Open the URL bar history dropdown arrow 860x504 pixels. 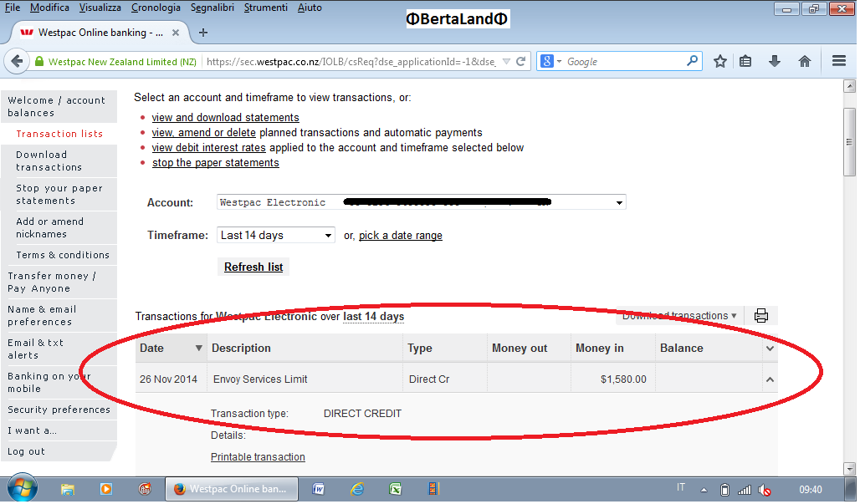(x=506, y=62)
